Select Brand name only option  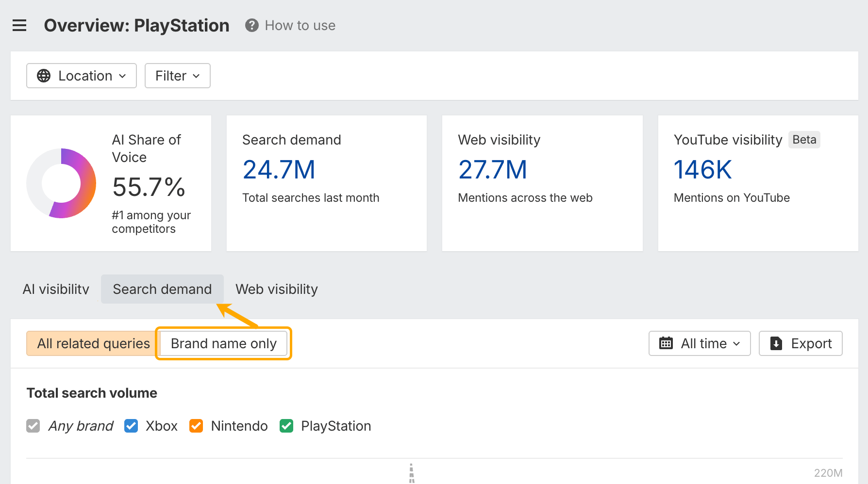(223, 343)
